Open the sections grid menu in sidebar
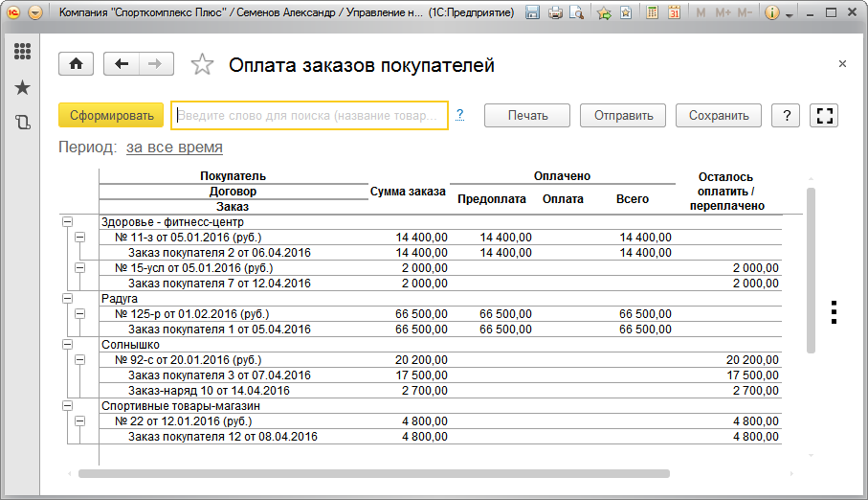Screen dimensions: 868x500 click(x=22, y=52)
